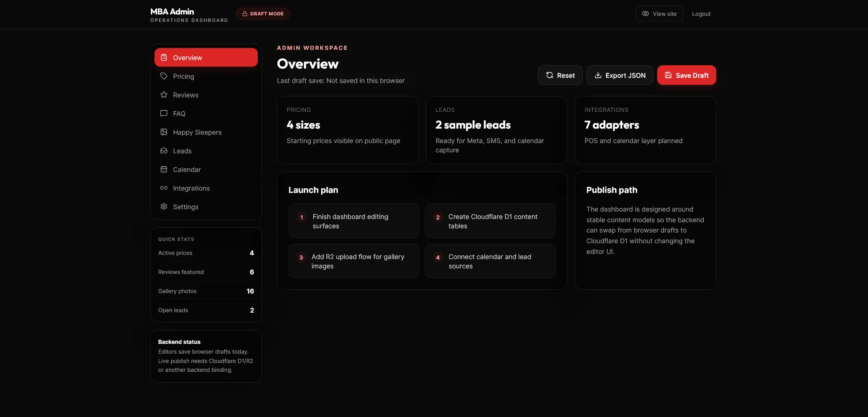Open the Pricing '4 sizes' card
Viewport: 868px width, 417px height.
click(x=348, y=130)
